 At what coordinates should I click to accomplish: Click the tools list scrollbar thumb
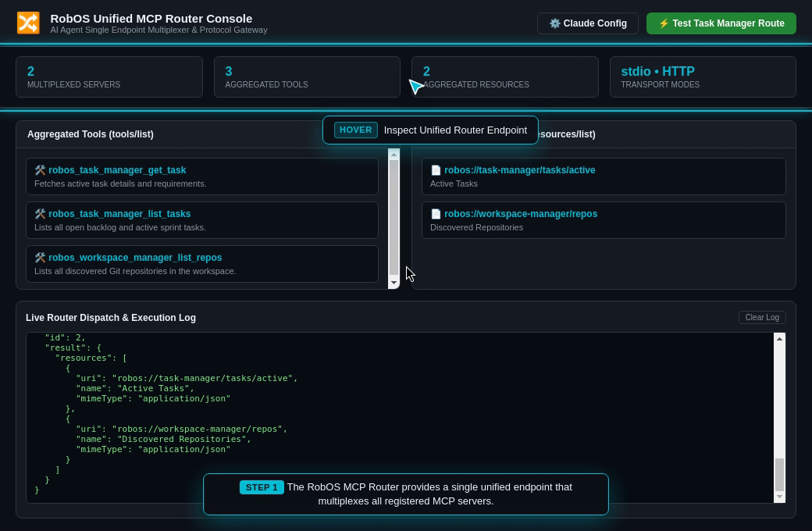point(394,218)
